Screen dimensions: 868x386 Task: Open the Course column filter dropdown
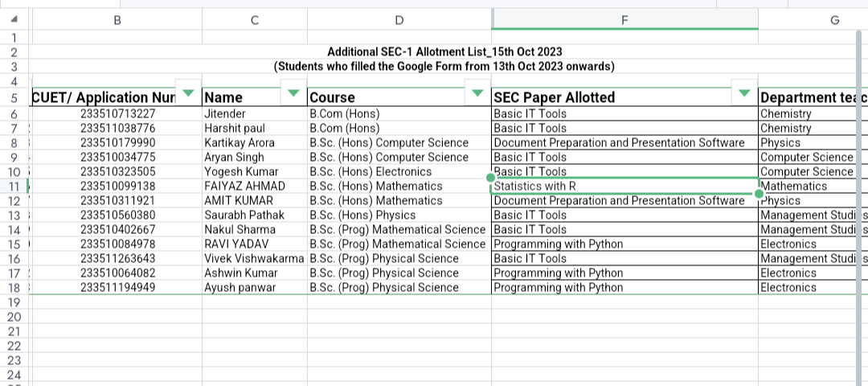(477, 92)
